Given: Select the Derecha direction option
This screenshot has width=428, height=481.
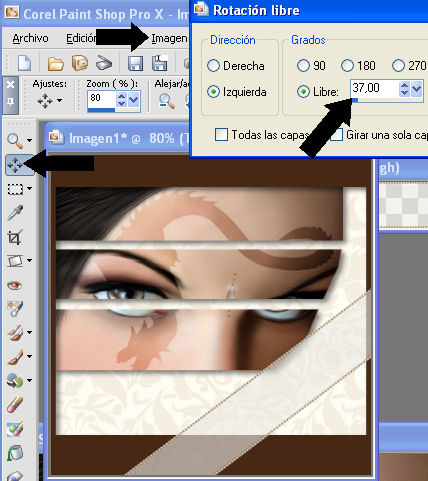Looking at the screenshot, I should click(236, 66).
